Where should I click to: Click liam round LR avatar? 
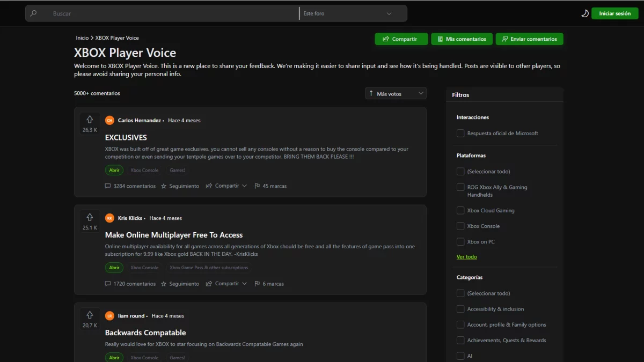point(109,316)
